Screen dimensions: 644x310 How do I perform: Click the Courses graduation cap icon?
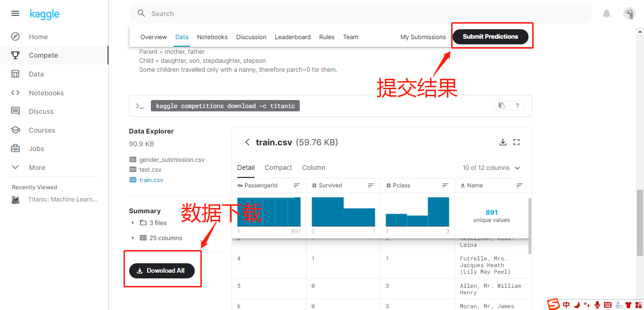pos(16,130)
